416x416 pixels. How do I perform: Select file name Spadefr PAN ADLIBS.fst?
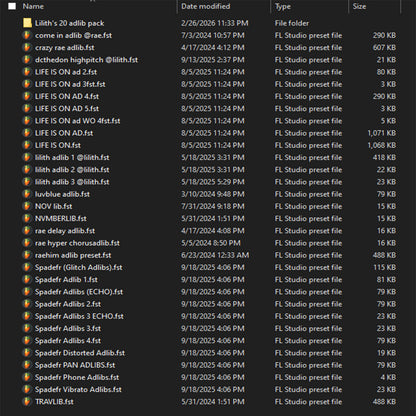click(75, 365)
